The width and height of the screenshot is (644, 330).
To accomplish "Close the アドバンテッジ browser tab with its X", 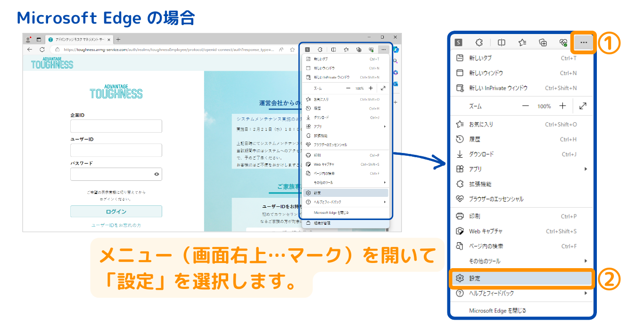I will (109, 40).
